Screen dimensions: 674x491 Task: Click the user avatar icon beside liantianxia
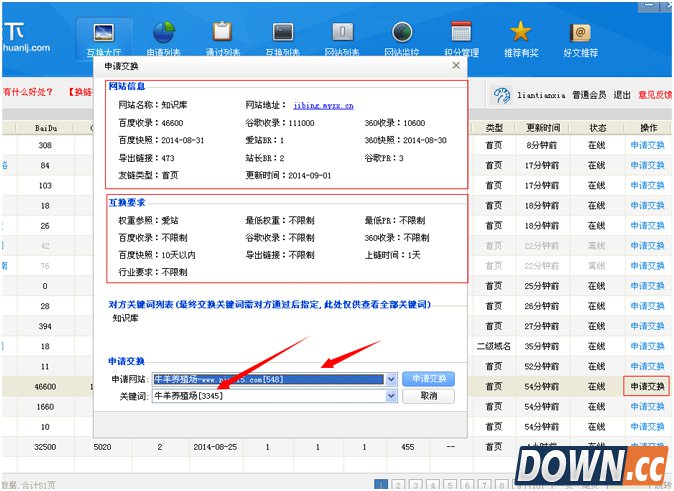(502, 95)
